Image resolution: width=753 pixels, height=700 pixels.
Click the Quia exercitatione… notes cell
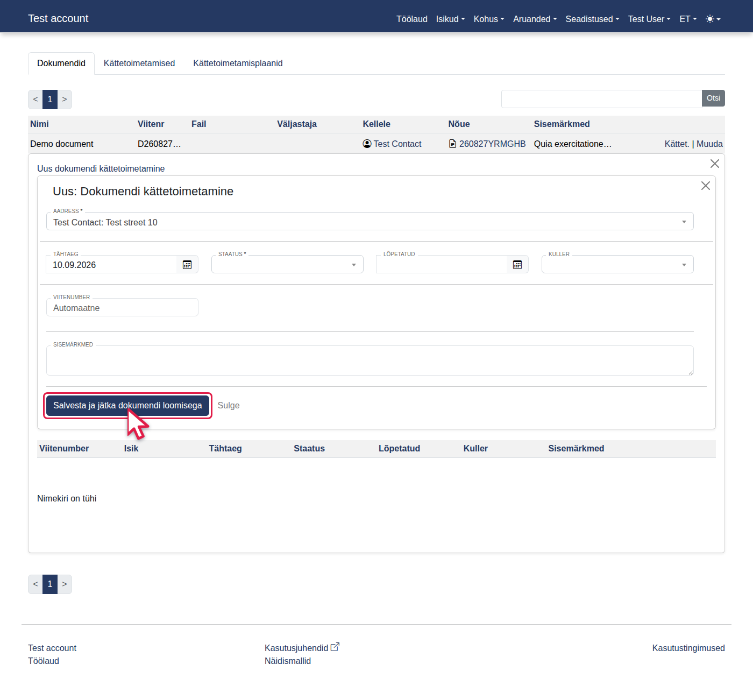click(573, 144)
